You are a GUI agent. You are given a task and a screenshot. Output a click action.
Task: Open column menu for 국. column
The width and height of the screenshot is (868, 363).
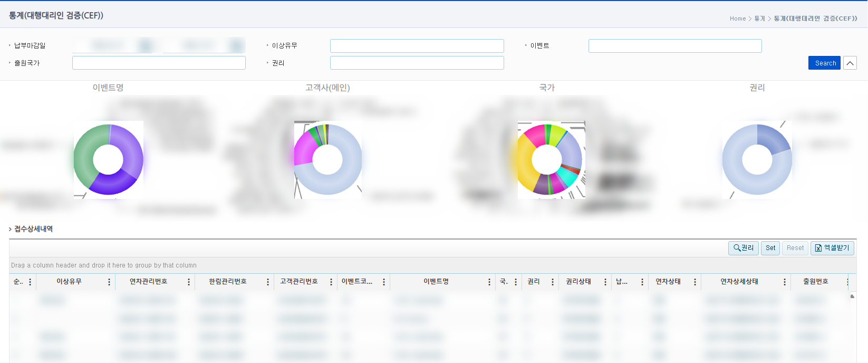[516, 282]
